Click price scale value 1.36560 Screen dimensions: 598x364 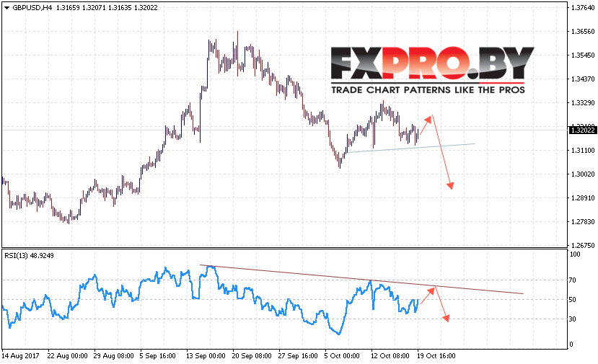point(583,32)
